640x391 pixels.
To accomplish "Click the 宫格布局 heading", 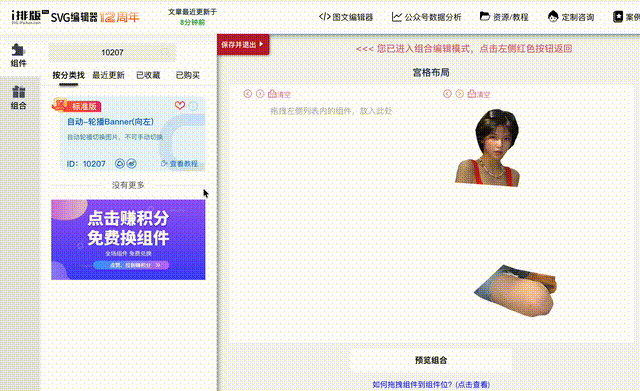I will tap(431, 73).
